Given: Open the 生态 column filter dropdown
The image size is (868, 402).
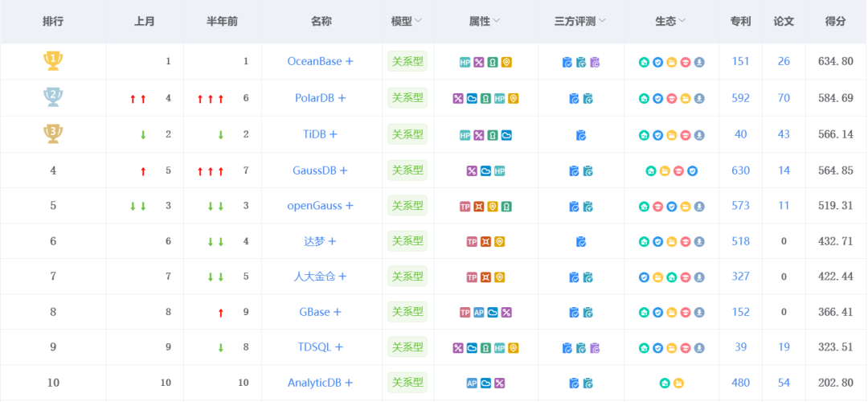Looking at the screenshot, I should tap(682, 21).
